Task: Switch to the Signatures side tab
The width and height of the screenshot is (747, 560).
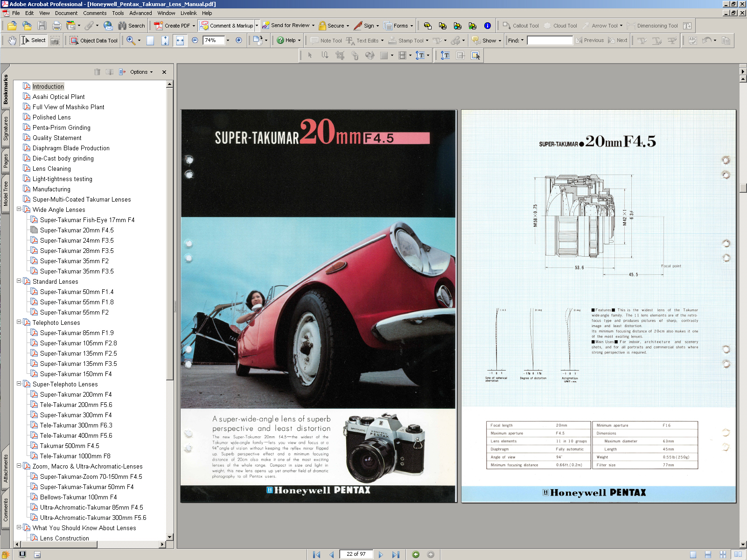Action: (6, 128)
